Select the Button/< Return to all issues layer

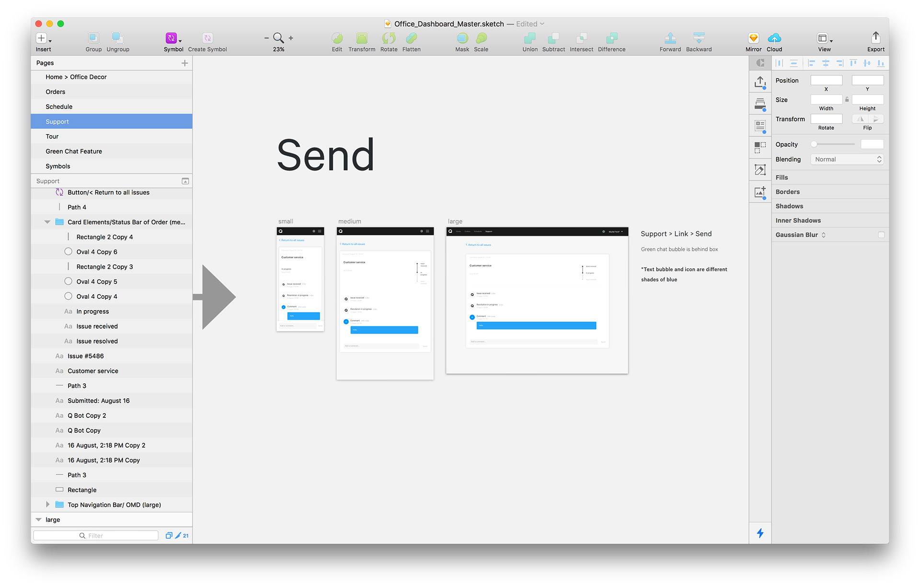(112, 192)
